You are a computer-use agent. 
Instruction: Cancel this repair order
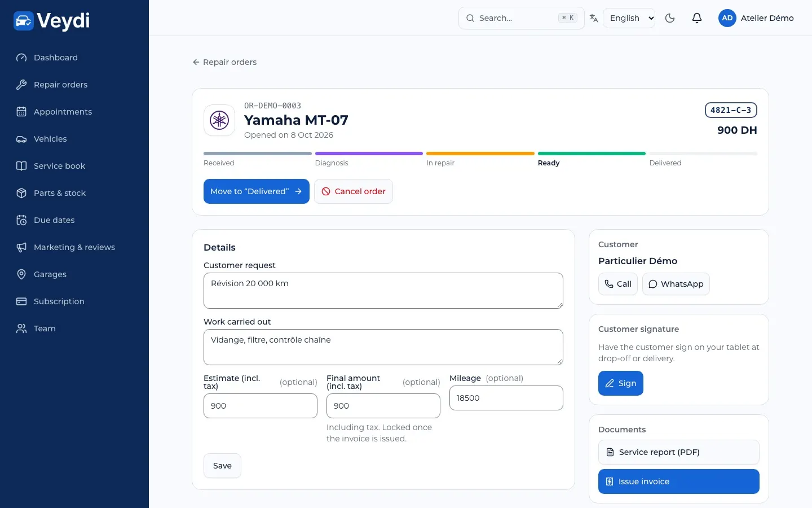click(354, 191)
